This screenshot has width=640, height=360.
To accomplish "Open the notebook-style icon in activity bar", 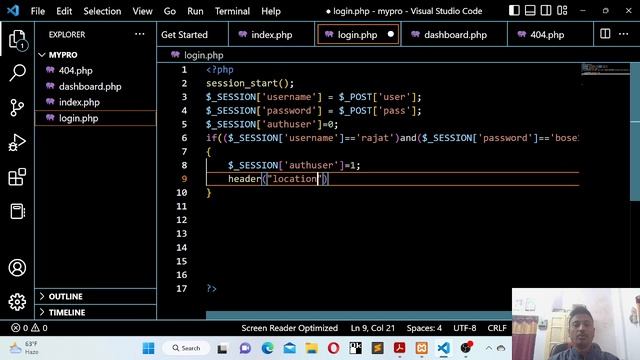I will (17, 211).
